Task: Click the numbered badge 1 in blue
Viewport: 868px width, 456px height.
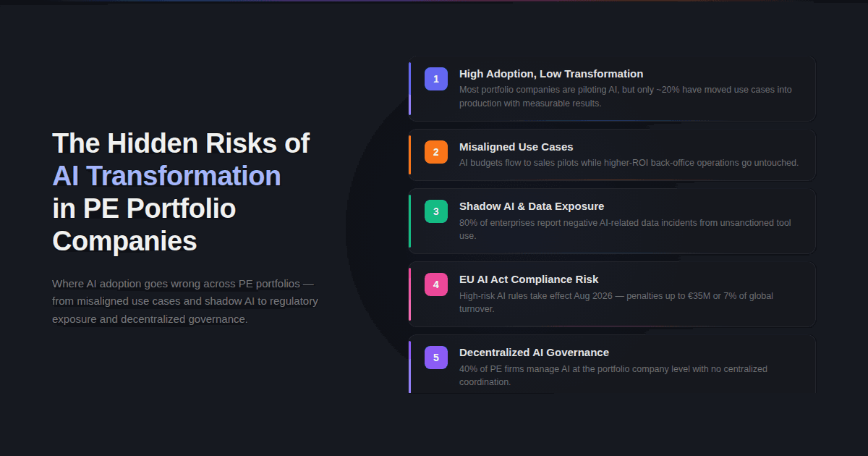Action: tap(435, 78)
